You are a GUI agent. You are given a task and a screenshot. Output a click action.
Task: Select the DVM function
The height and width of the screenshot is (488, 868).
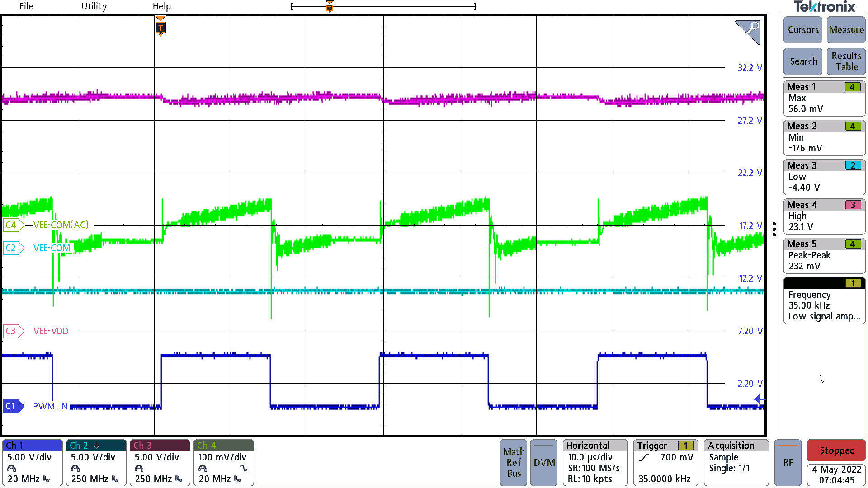pos(543,462)
